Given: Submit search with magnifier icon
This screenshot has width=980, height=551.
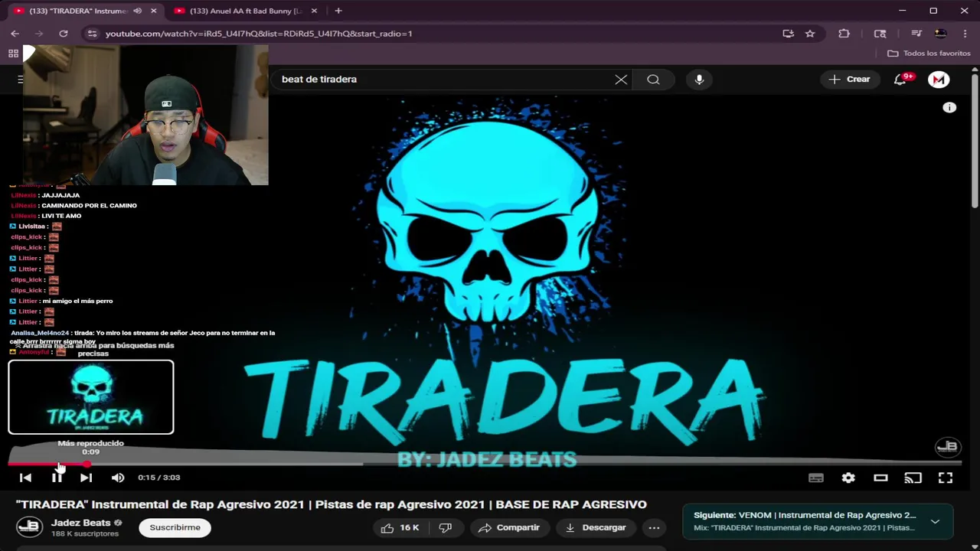Looking at the screenshot, I should click(653, 80).
